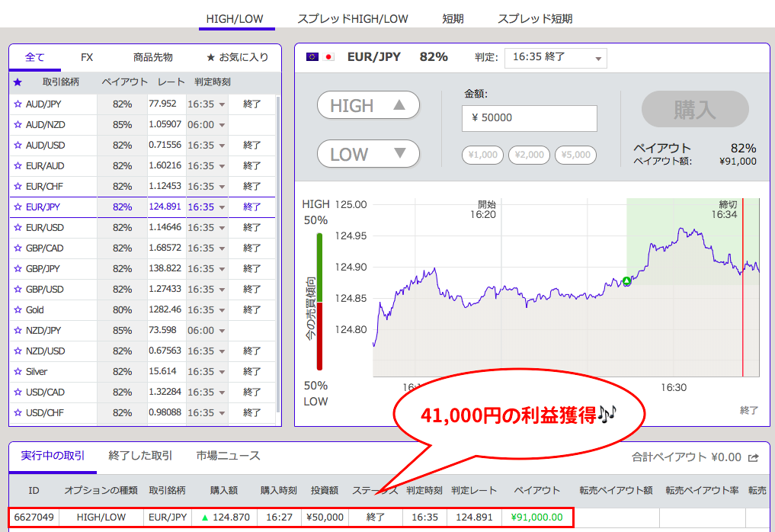Open the 判定 16:35 終了 dropdown
775x532 pixels.
pyautogui.click(x=555, y=57)
